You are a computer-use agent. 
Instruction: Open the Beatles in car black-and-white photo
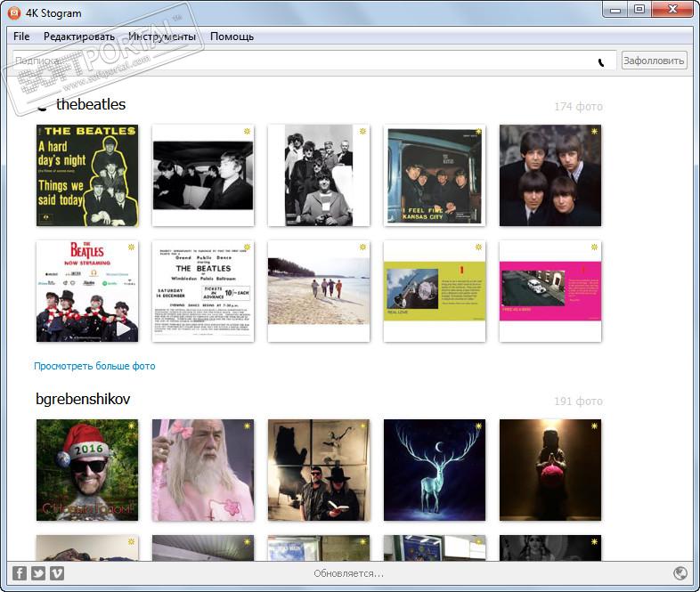click(203, 175)
